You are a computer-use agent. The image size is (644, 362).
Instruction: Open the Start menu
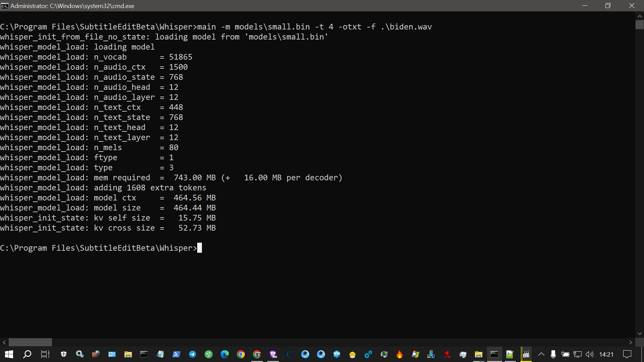pos(8,354)
